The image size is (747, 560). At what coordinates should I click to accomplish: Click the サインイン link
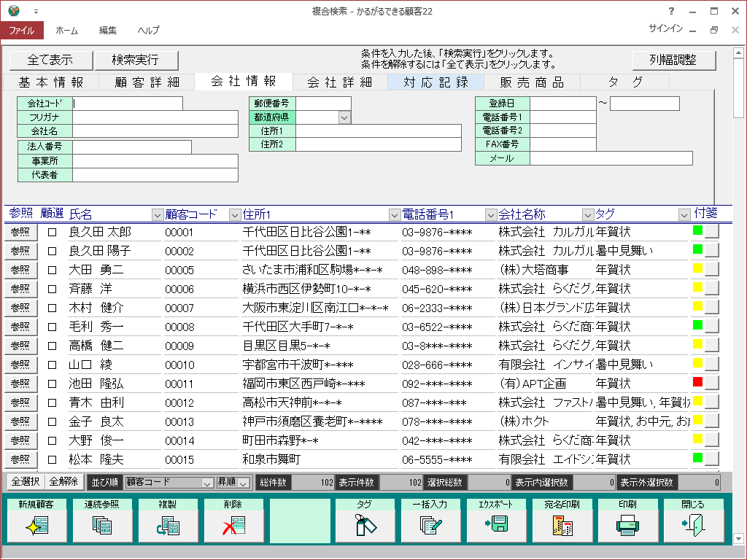pyautogui.click(x=665, y=28)
